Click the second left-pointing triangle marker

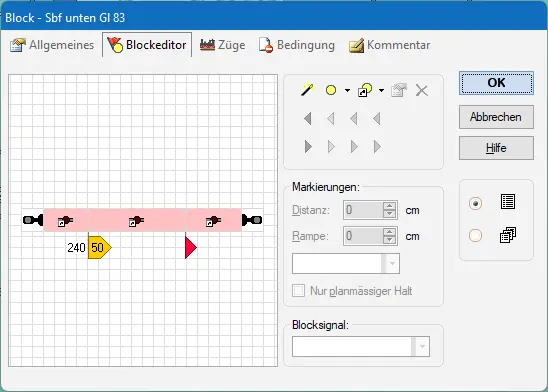331,119
